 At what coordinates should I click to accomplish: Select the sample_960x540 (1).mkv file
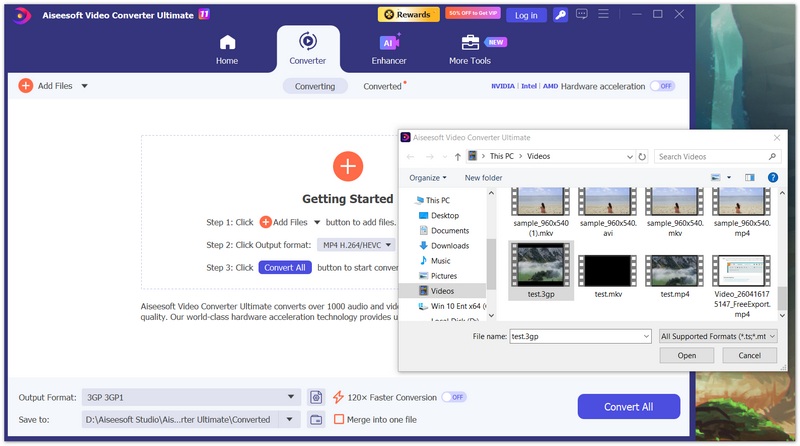[541, 212]
